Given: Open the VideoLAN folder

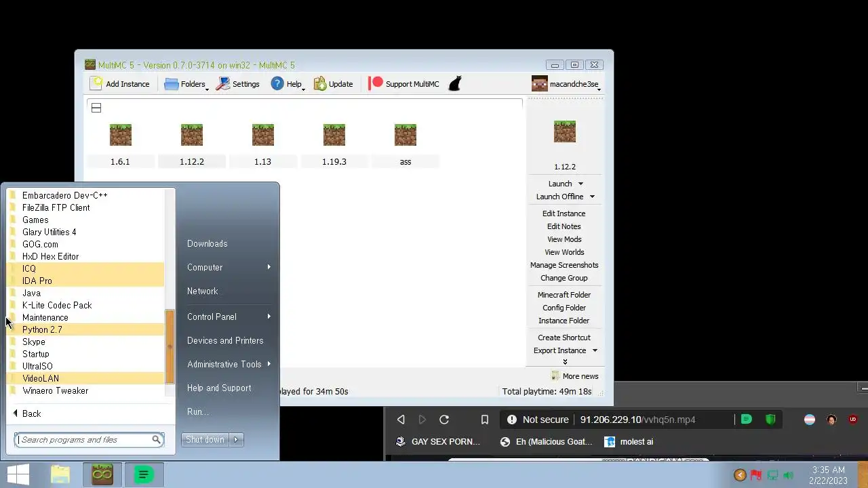Looking at the screenshot, I should 85,378.
